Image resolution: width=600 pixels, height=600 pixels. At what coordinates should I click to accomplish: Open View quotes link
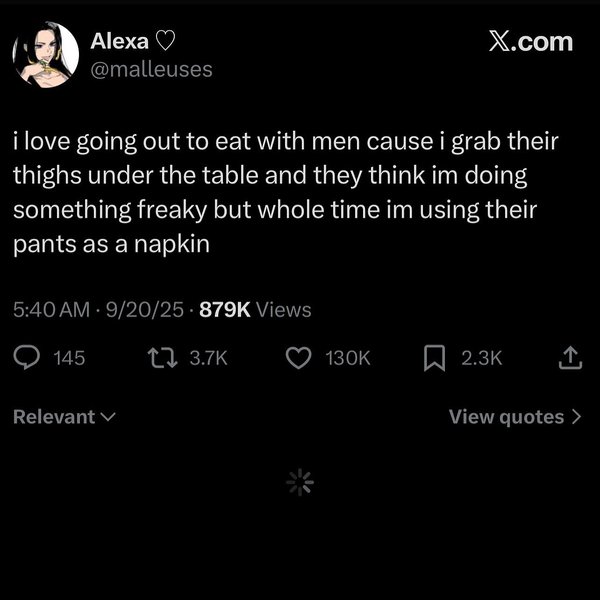point(506,417)
